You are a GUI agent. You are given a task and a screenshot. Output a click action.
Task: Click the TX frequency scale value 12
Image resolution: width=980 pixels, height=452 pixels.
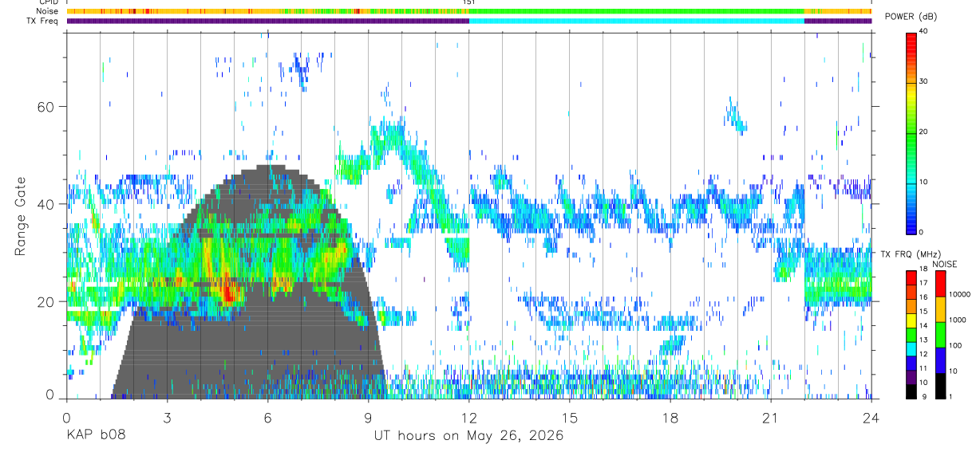pyautogui.click(x=923, y=354)
